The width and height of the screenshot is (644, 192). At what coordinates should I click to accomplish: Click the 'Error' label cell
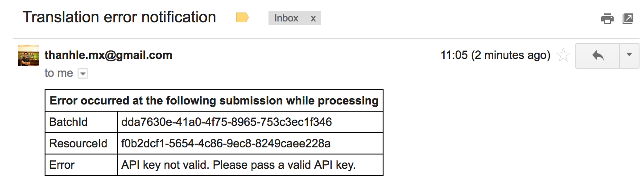[62, 165]
